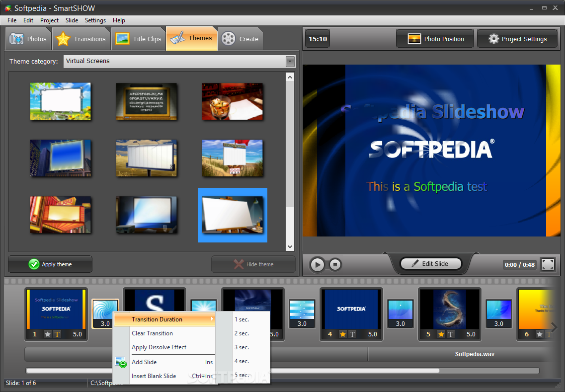Select the flower meadow frame theme
Image resolution: width=565 pixels, height=392 pixels.
(x=60, y=101)
